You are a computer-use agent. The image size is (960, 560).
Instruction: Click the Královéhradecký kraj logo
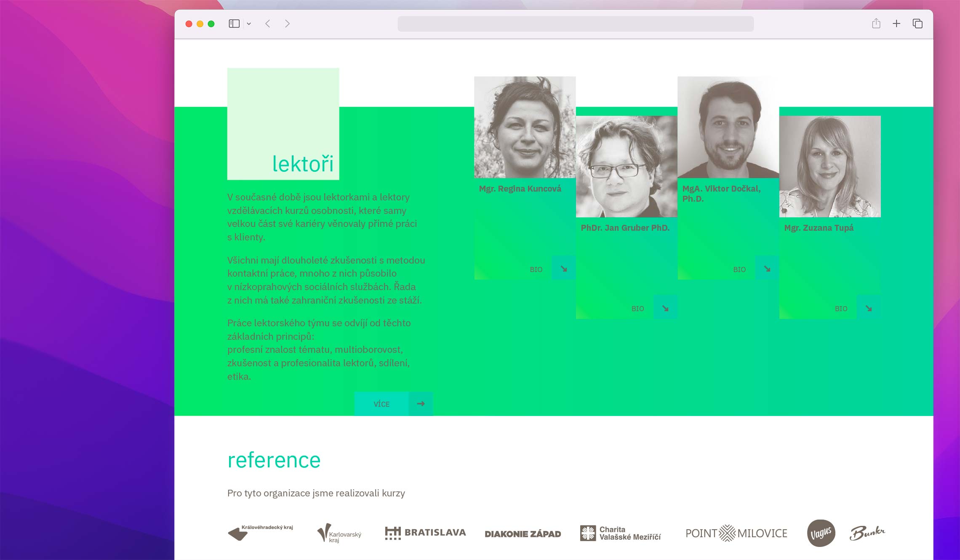click(x=260, y=533)
